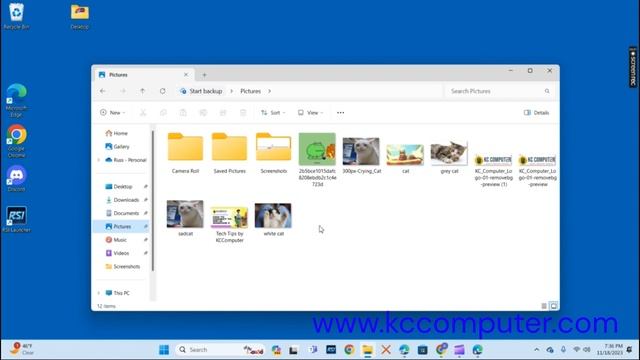
Task: Click the Paste icon in toolbar
Action: click(183, 113)
